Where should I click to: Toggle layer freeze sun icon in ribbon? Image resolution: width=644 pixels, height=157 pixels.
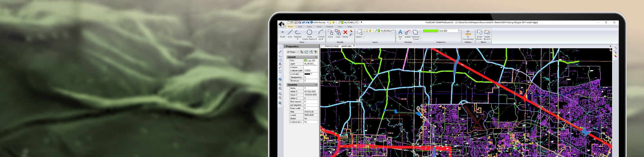(x=370, y=31)
